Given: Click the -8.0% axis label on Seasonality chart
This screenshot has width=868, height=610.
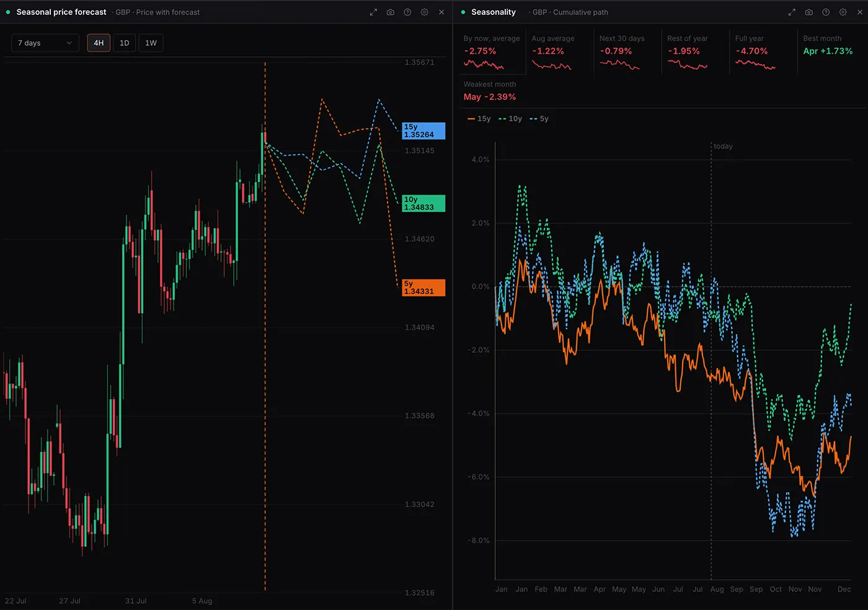Looking at the screenshot, I should pyautogui.click(x=479, y=541).
